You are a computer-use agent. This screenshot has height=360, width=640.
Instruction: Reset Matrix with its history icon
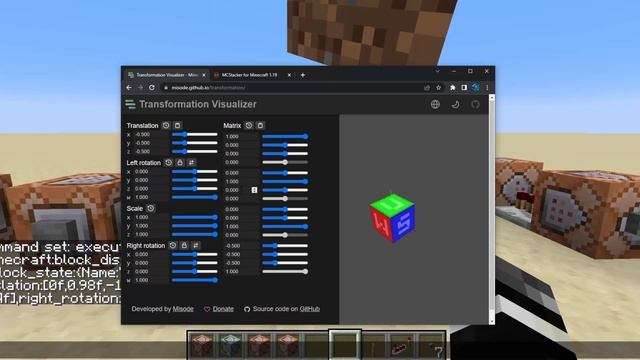click(249, 125)
